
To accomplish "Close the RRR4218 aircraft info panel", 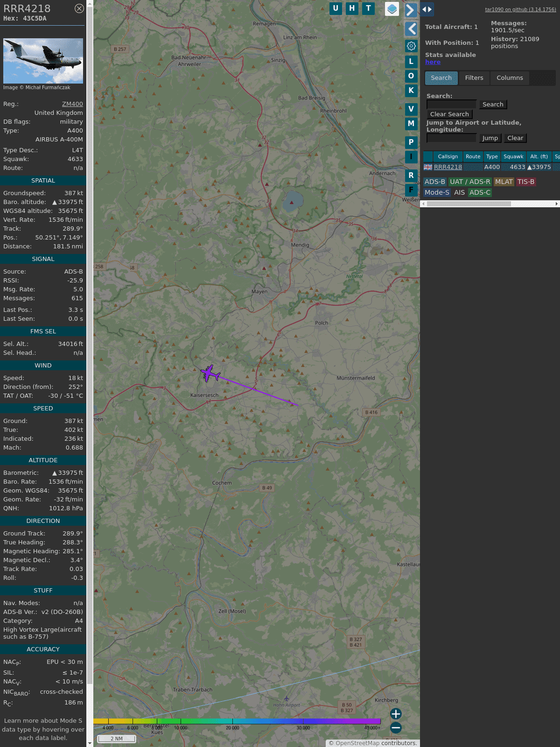I will [x=79, y=8].
